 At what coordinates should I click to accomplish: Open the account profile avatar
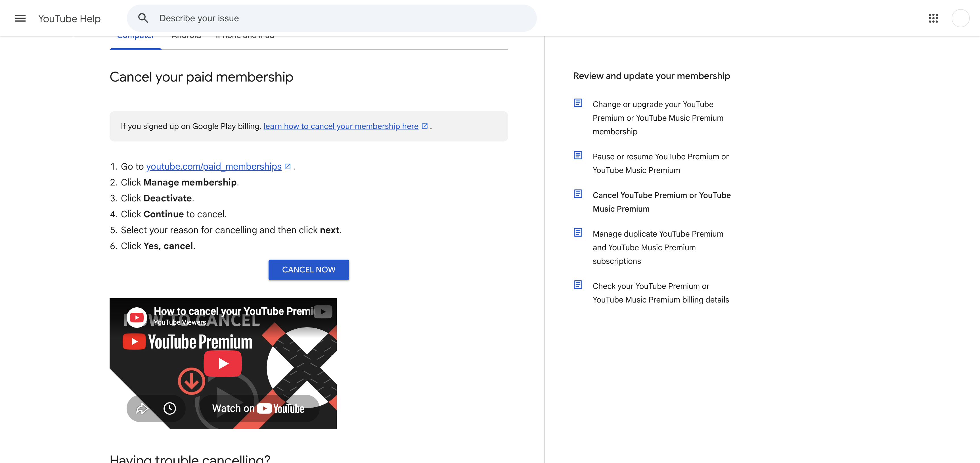(x=960, y=18)
